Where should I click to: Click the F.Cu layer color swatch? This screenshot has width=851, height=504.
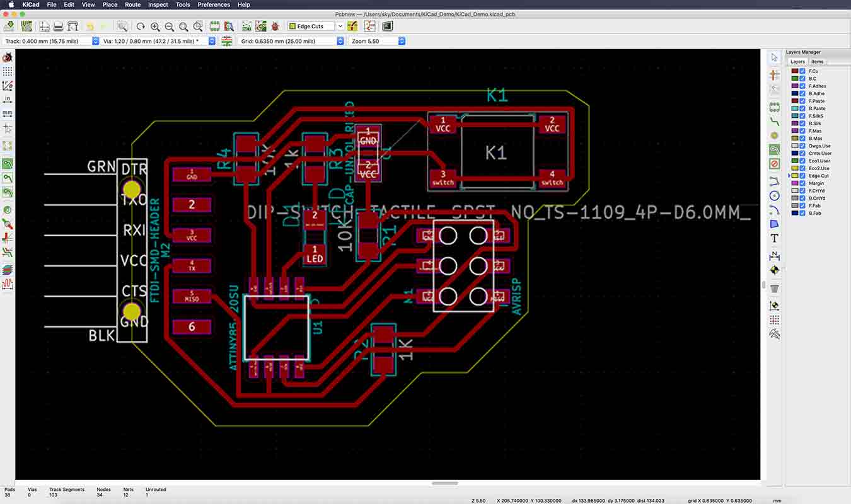tap(795, 71)
